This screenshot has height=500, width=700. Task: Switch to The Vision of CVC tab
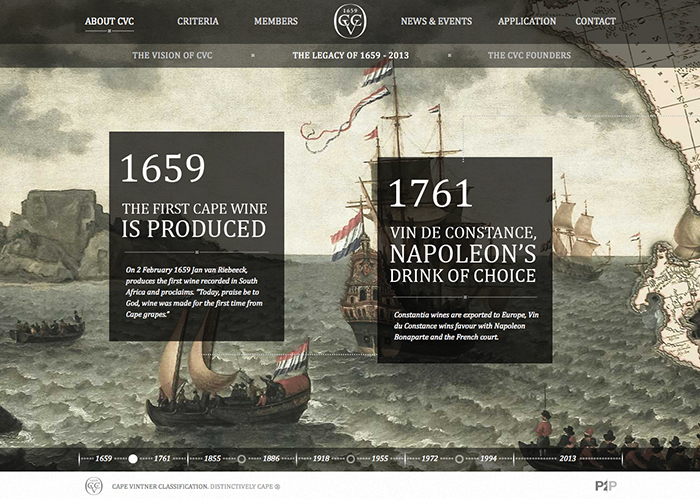172,55
